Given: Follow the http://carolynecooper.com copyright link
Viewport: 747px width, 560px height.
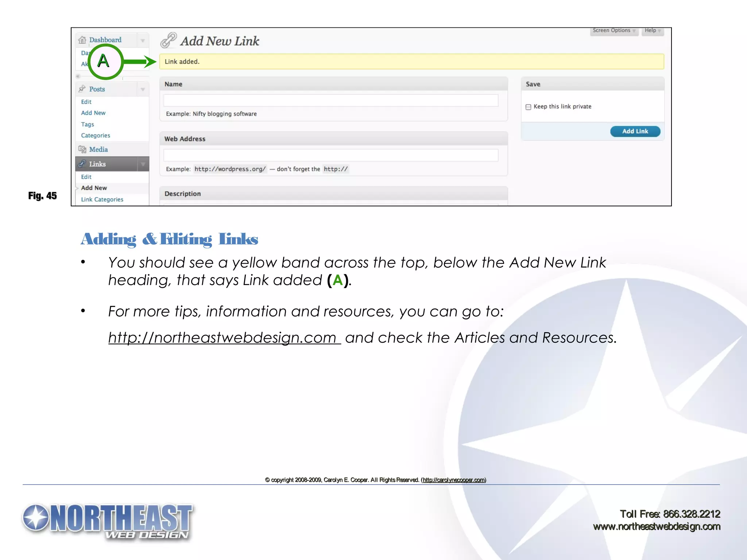Looking at the screenshot, I should (454, 480).
